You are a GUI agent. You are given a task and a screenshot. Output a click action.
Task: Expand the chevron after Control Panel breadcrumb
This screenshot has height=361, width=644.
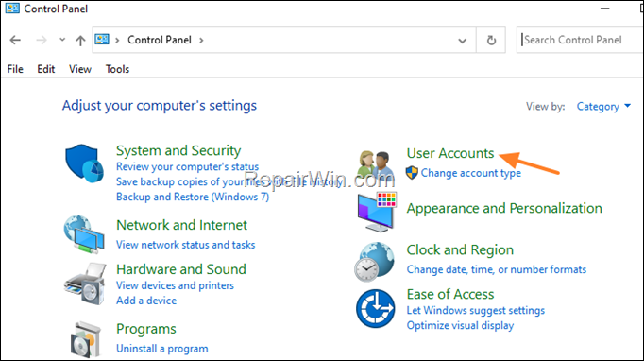(x=201, y=41)
